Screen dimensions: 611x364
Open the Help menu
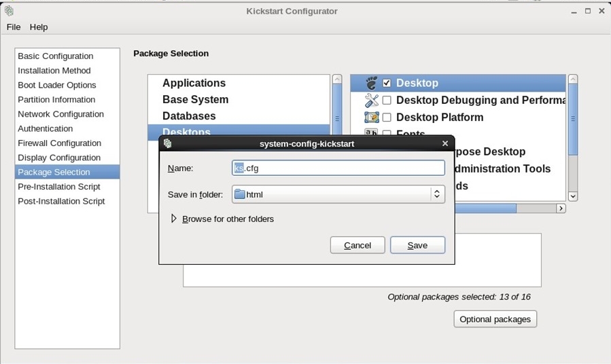click(x=39, y=27)
